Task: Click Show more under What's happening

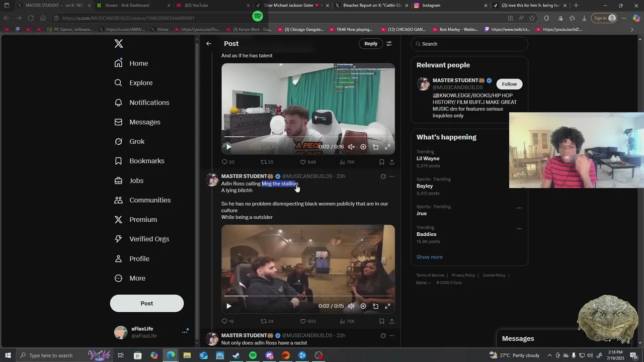Action: [430, 257]
